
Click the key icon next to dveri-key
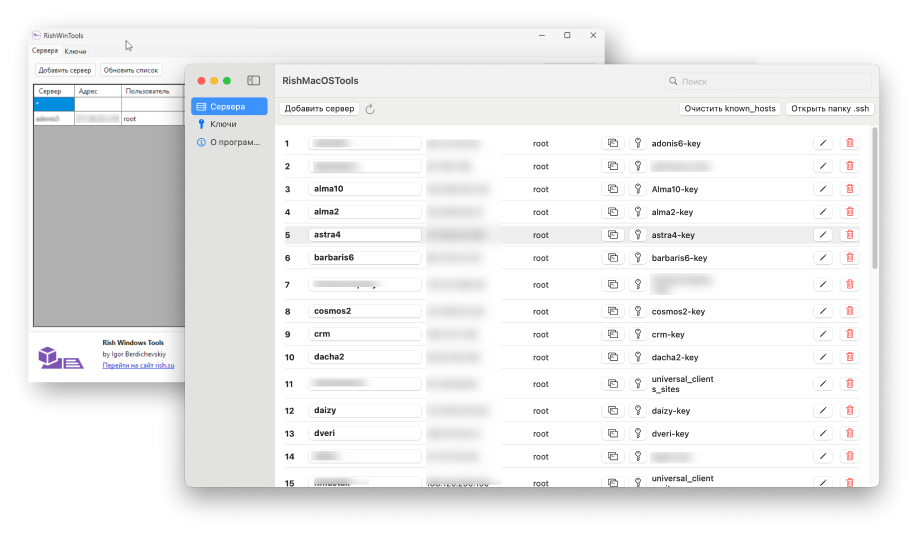click(637, 433)
